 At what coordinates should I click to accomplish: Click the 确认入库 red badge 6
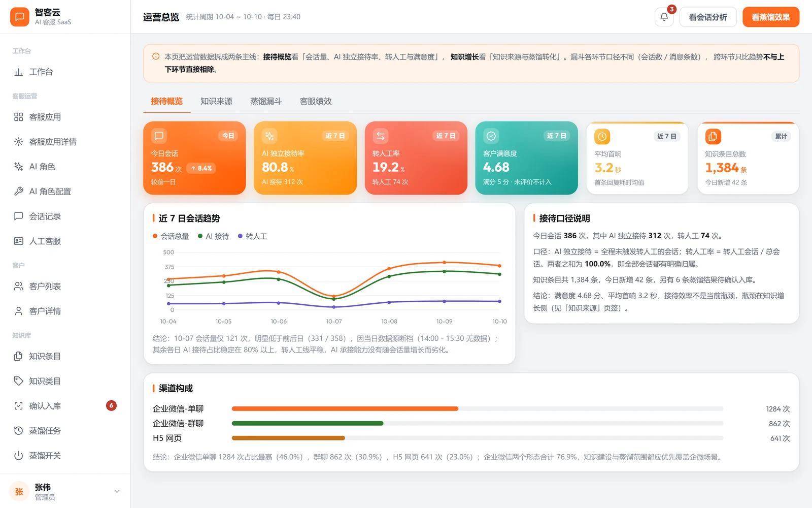coord(111,405)
